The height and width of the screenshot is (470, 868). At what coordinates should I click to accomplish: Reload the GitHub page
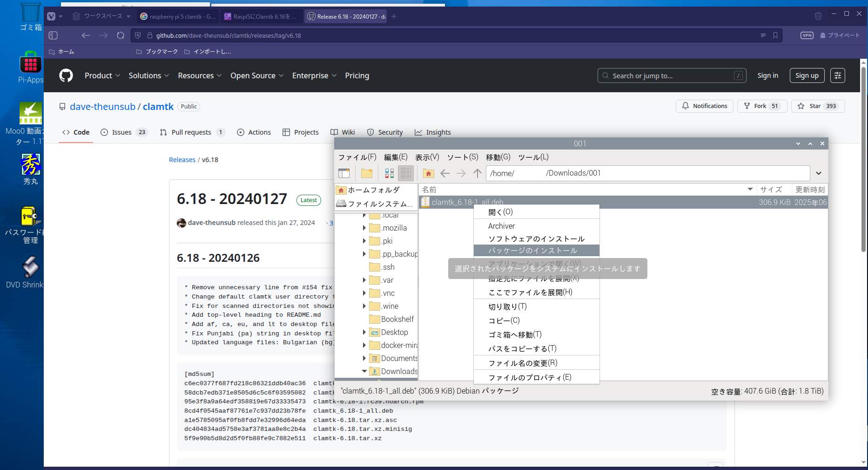coord(121,35)
